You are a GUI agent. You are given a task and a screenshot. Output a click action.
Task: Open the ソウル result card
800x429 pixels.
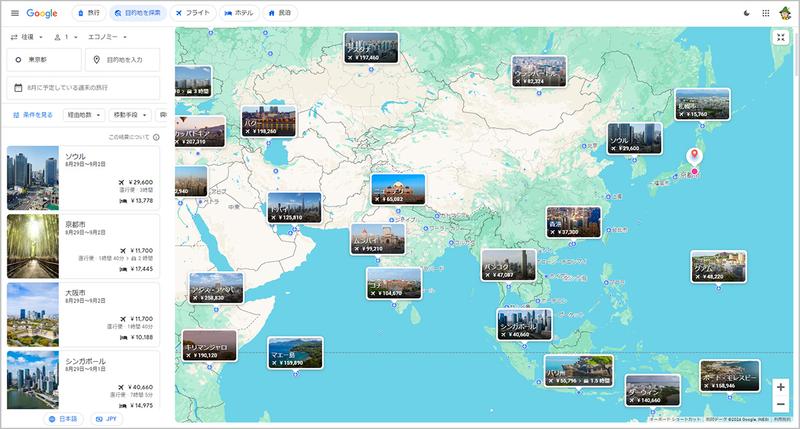pos(83,178)
